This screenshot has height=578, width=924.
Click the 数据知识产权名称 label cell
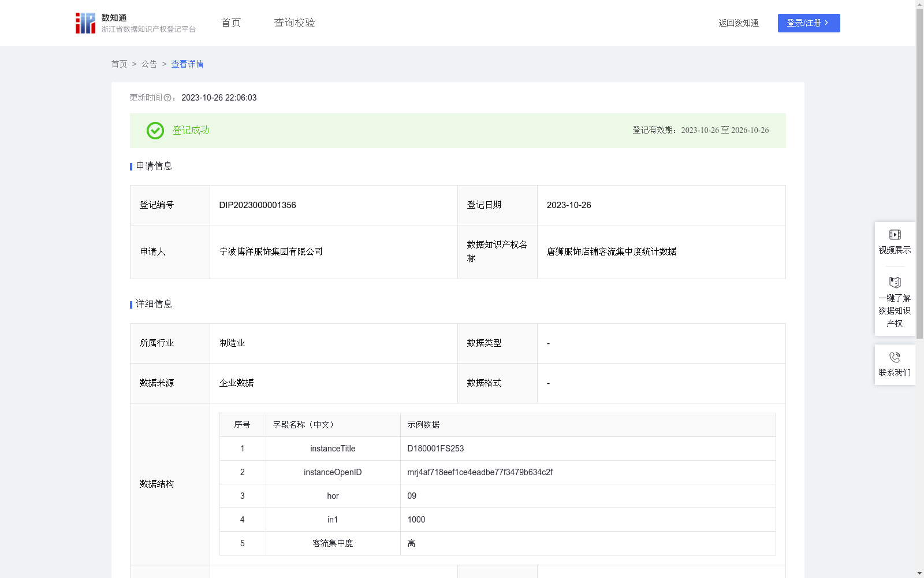[x=497, y=252]
